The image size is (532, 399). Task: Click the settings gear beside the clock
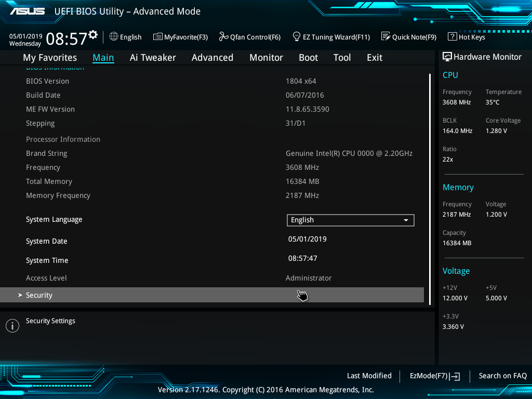[x=93, y=35]
